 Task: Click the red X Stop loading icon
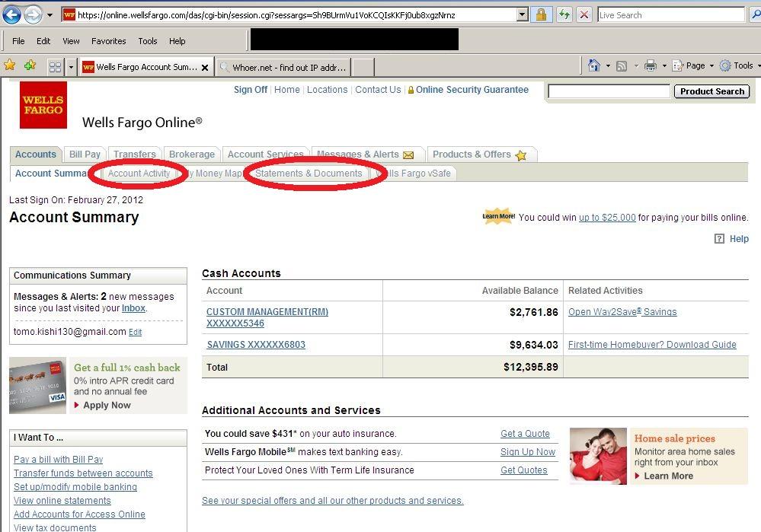click(584, 15)
